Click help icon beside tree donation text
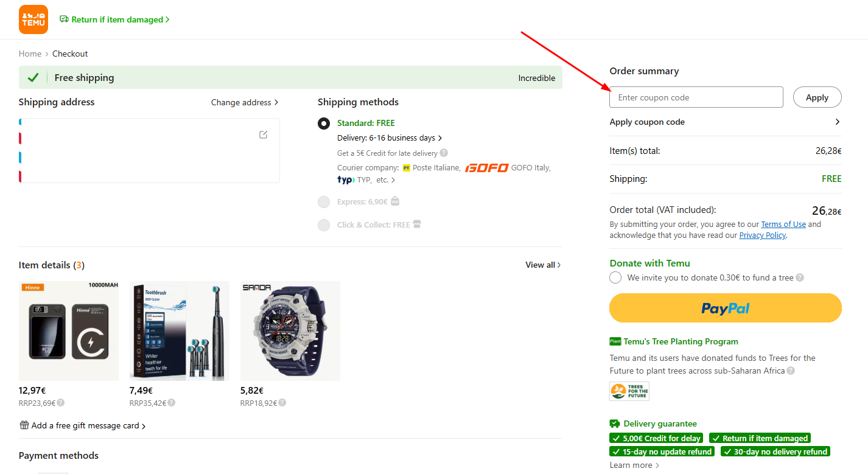 tap(800, 277)
